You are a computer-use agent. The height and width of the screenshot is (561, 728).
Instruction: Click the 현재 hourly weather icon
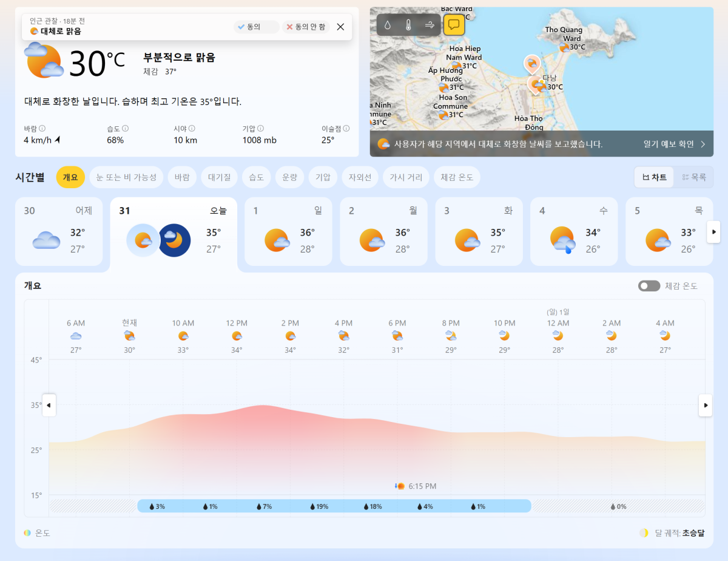click(129, 336)
